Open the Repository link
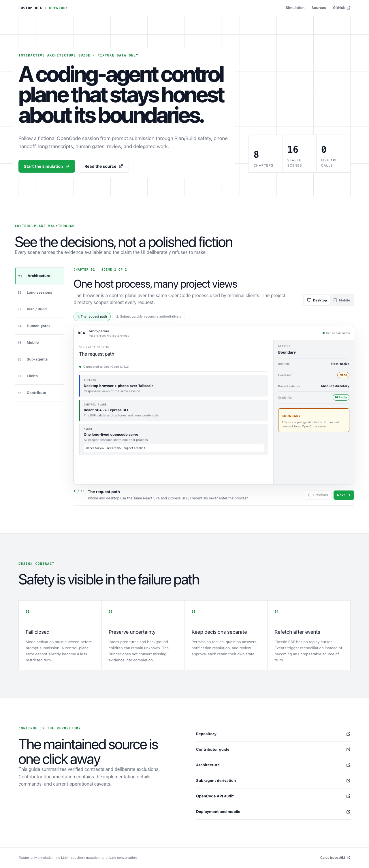Viewport: 369px width, 868px height. pos(273,734)
